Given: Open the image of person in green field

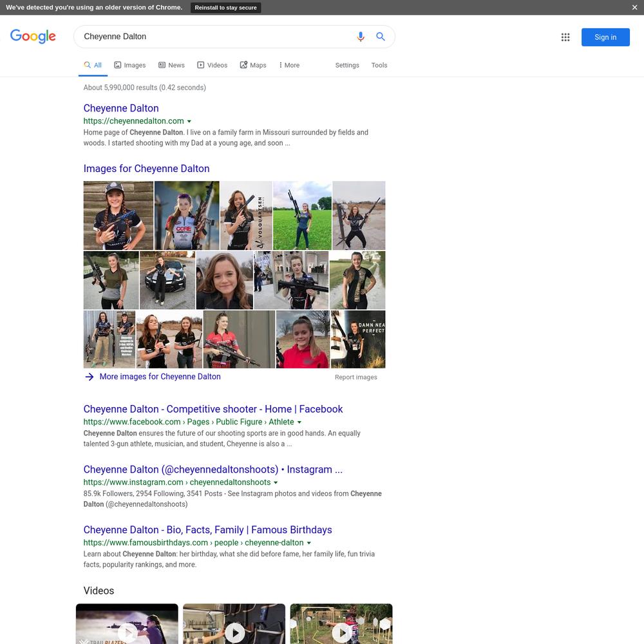Looking at the screenshot, I should 302,216.
